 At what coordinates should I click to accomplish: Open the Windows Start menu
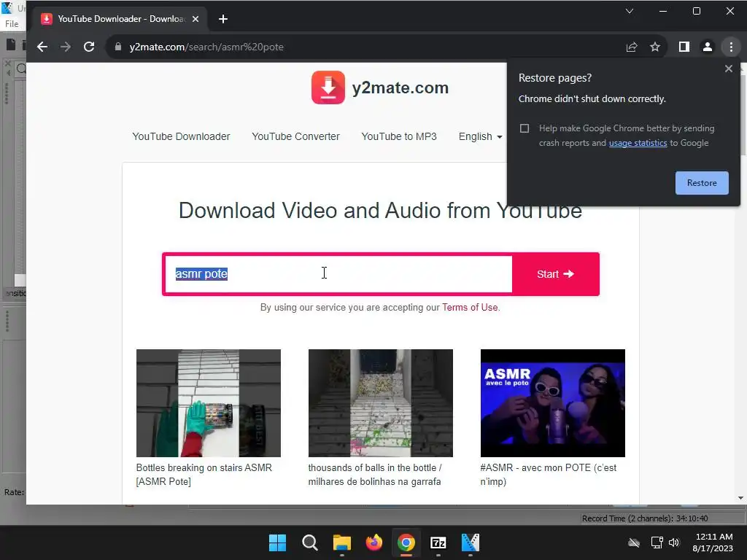(277, 542)
